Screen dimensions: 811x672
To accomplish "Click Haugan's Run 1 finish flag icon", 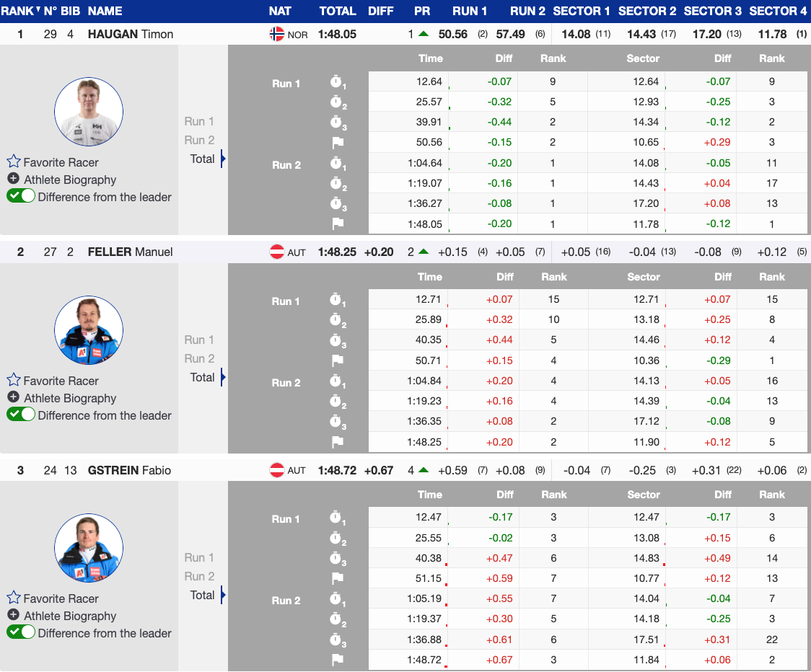I will pos(337,143).
